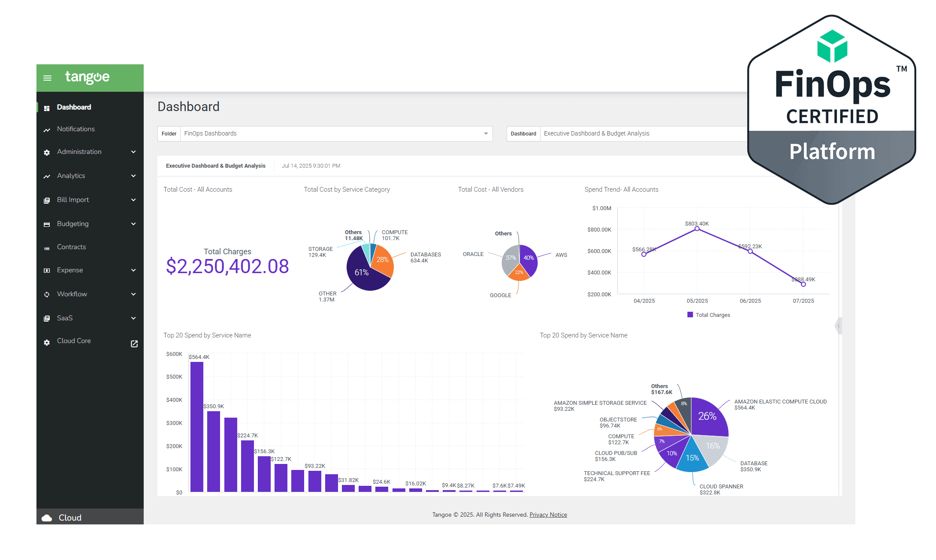
Task: Click the Tangoe logo
Action: click(x=87, y=77)
